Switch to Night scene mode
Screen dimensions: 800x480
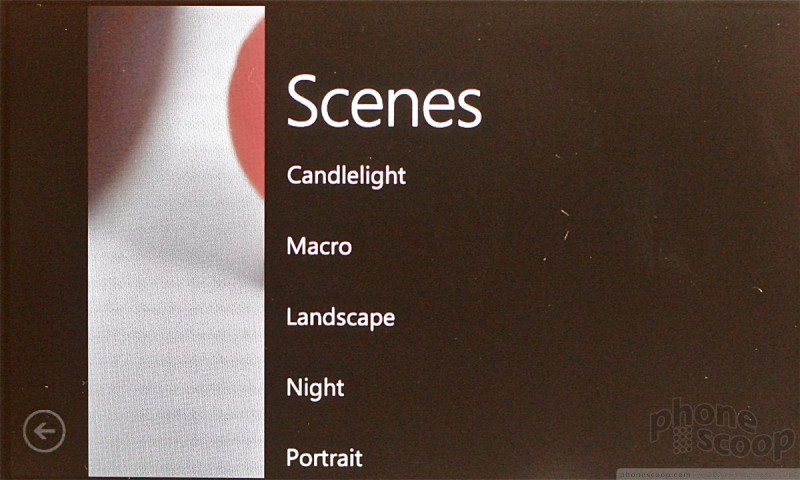[x=315, y=388]
